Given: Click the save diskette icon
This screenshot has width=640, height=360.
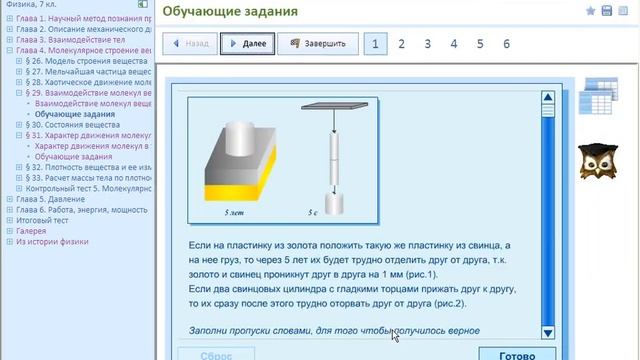Looking at the screenshot, I should [x=607, y=11].
